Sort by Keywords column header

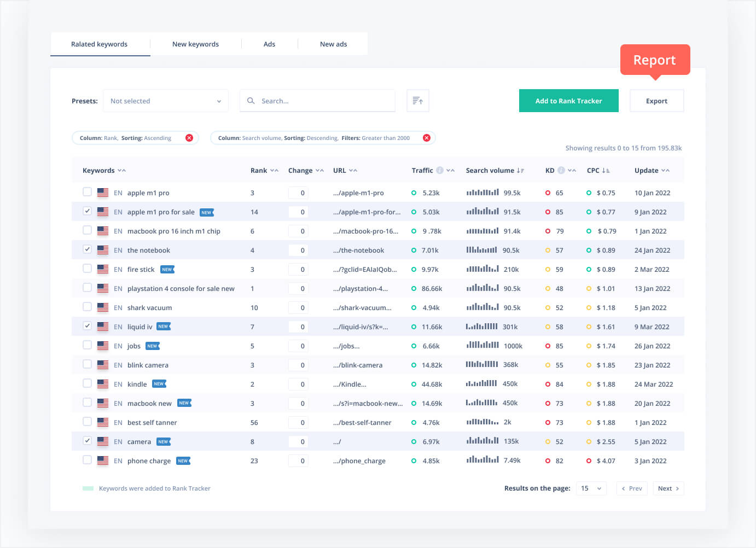coord(104,171)
